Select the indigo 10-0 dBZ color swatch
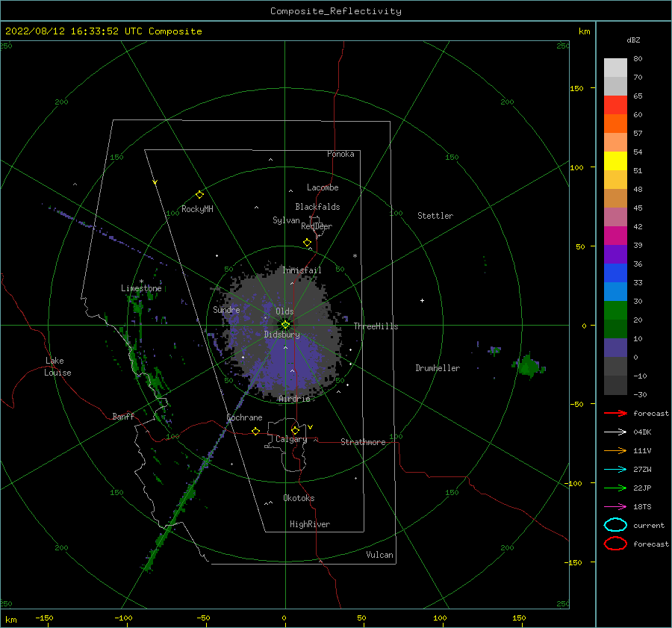This screenshot has width=672, height=628. click(x=615, y=347)
